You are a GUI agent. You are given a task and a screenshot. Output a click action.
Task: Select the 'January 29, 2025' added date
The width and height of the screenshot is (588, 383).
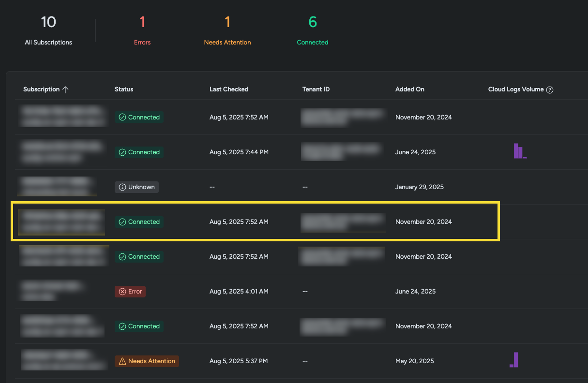pos(420,187)
